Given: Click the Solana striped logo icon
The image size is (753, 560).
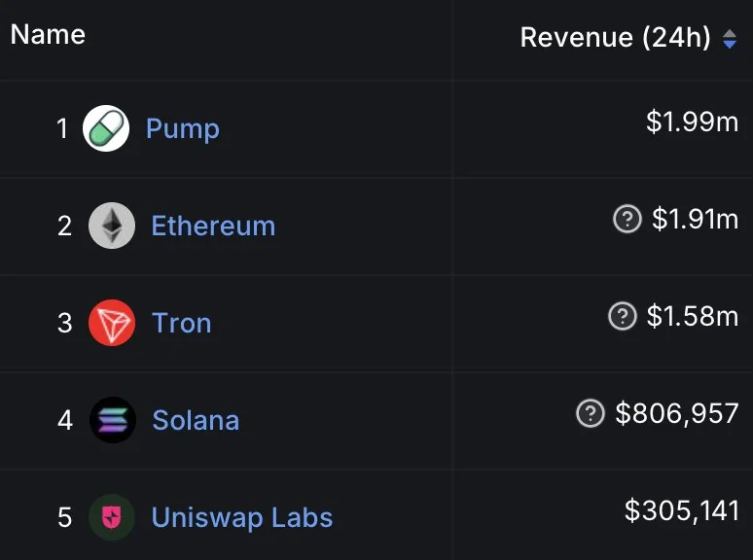Looking at the screenshot, I should (113, 420).
